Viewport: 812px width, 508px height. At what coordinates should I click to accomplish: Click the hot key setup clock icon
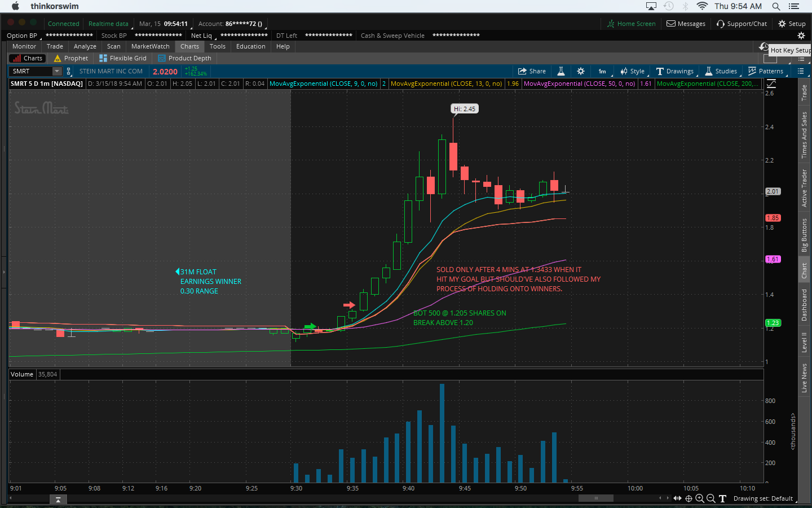coord(764,47)
